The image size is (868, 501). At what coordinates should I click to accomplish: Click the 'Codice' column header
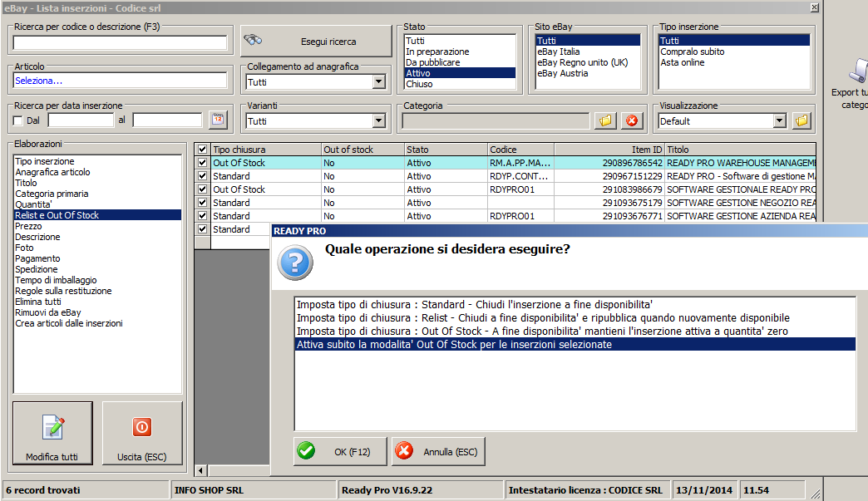point(521,150)
